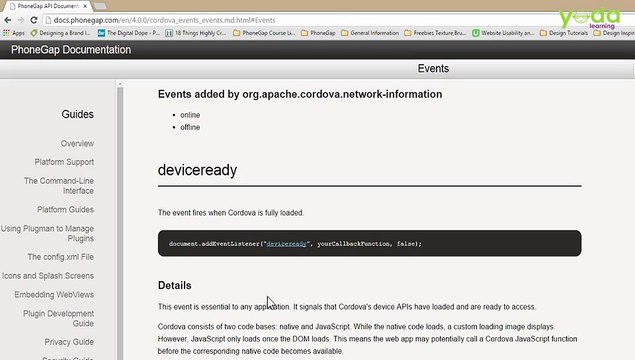Click the PhoneGap Documentation header title
This screenshot has width=635, height=360.
coord(71,49)
